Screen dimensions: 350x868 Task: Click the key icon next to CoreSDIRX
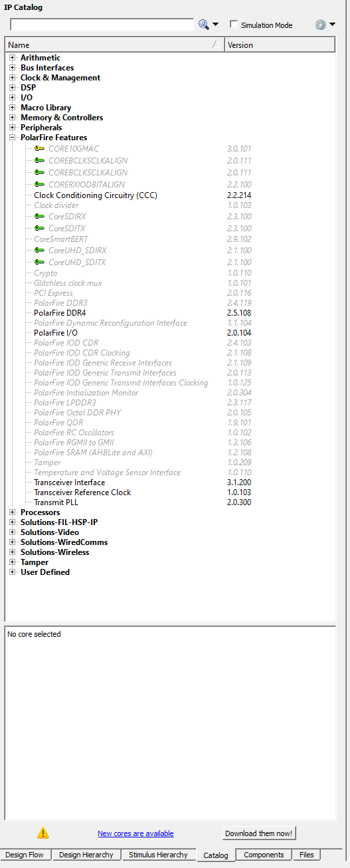(x=40, y=217)
